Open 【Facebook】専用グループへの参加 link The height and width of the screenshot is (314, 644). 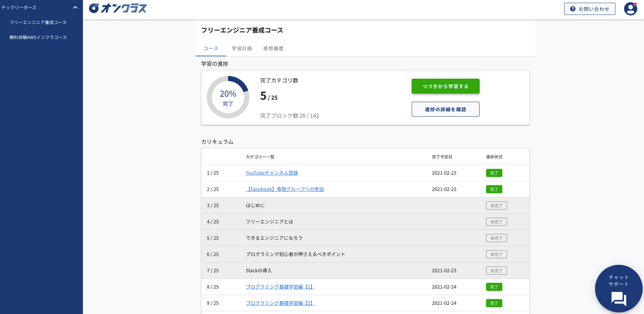click(x=285, y=189)
